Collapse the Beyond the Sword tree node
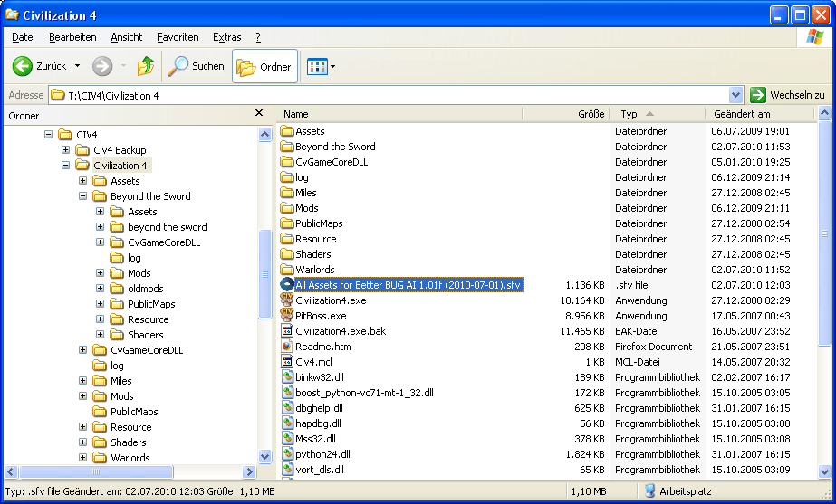836x504 pixels. tap(82, 196)
